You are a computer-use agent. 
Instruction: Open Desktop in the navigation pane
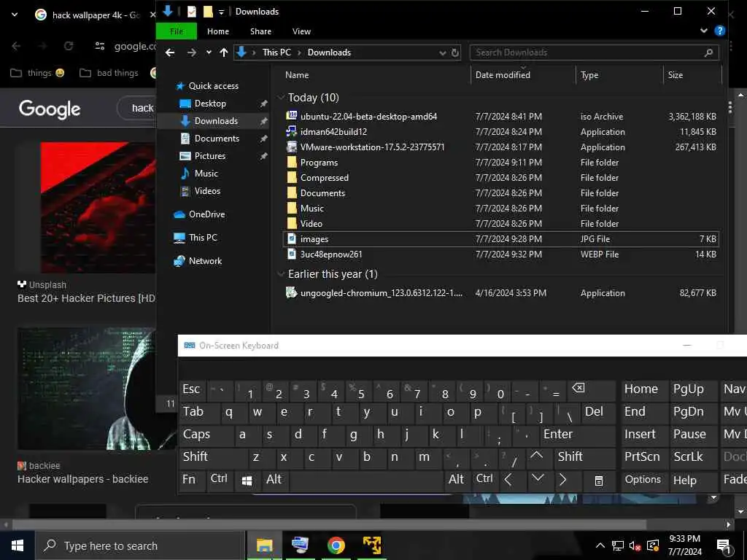pos(210,104)
